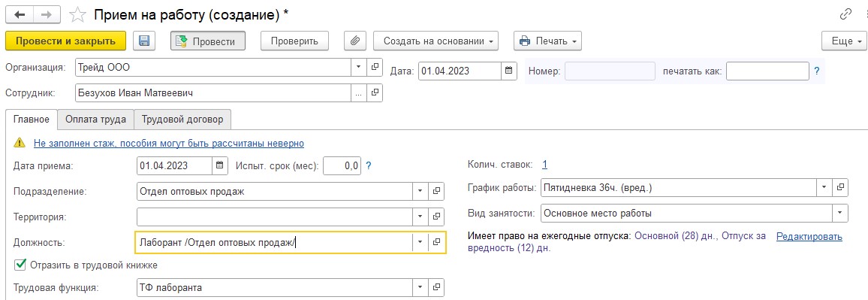This screenshot has width=868, height=300.
Task: Open attached files via paperclip icon
Action: (x=355, y=41)
